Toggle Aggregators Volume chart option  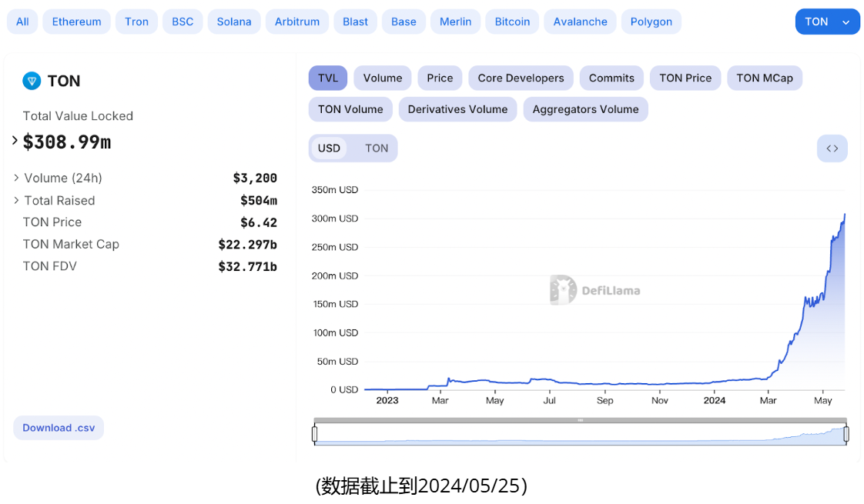[x=586, y=109]
